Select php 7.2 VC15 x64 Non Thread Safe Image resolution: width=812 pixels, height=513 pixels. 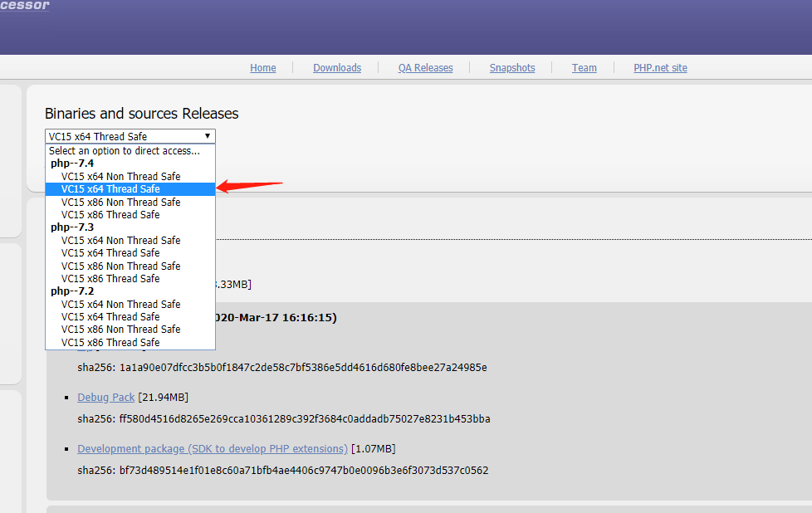(x=130, y=305)
